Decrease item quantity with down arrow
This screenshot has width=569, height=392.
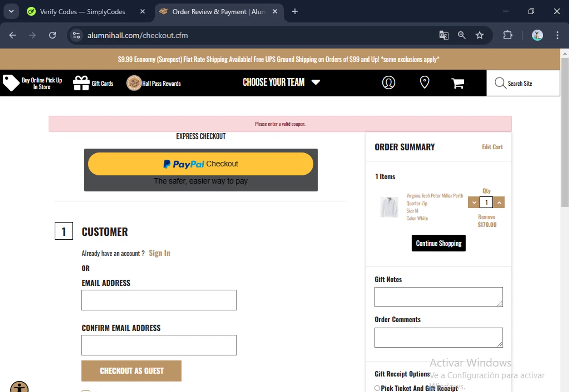474,202
